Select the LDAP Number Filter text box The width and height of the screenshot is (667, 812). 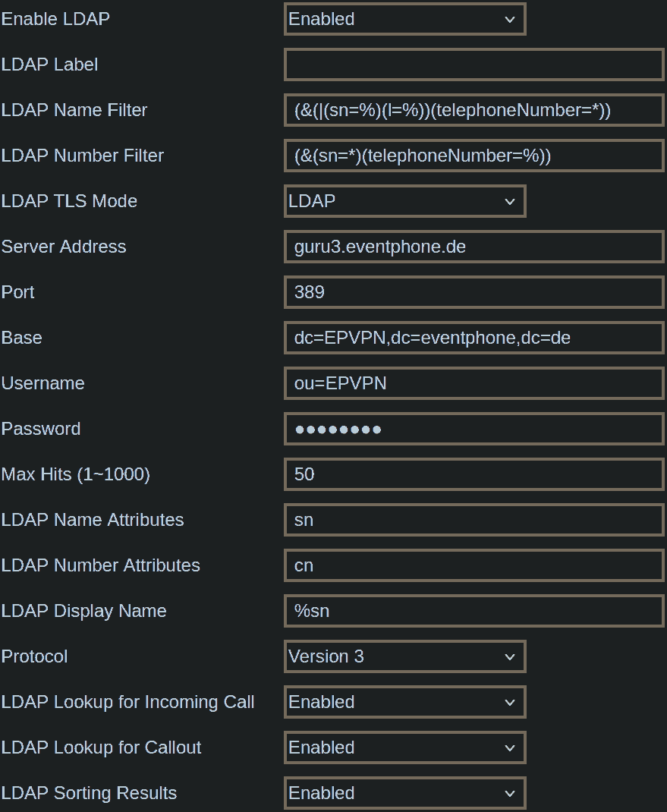click(474, 156)
